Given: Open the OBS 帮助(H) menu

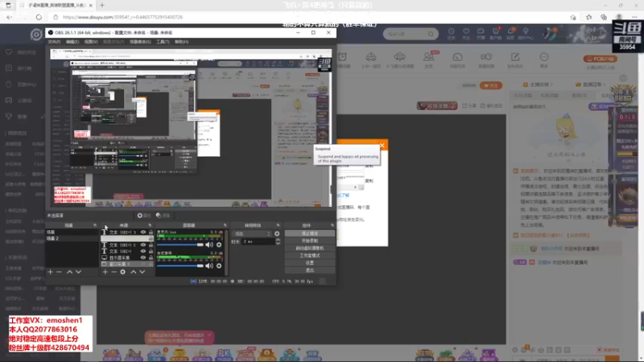Looking at the screenshot, I should coord(182,42).
